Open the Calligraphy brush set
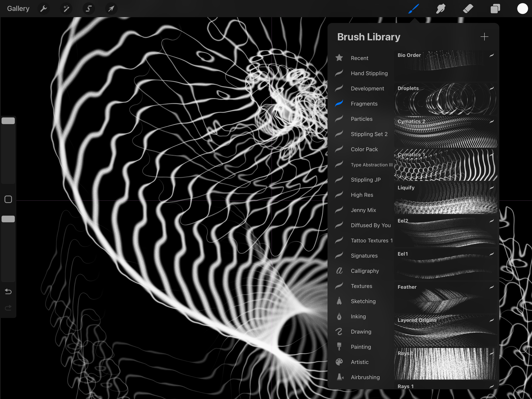Image resolution: width=532 pixels, height=399 pixels. click(365, 271)
